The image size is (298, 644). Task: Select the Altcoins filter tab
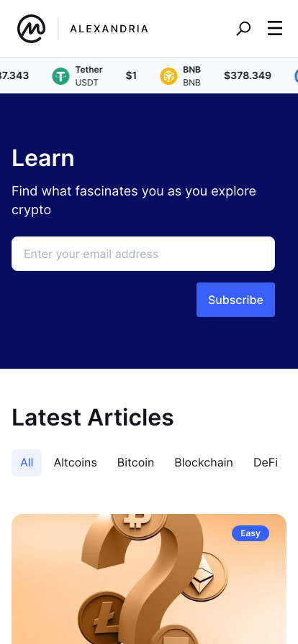coord(76,463)
